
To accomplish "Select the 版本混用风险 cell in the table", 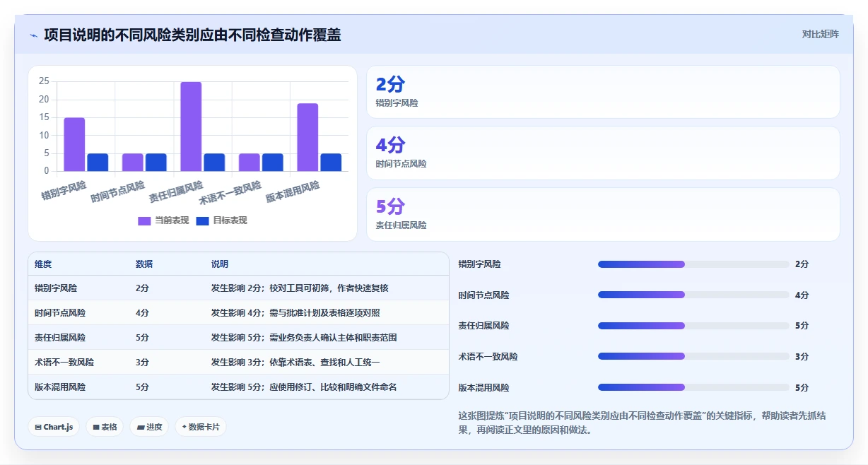I will click(x=60, y=387).
